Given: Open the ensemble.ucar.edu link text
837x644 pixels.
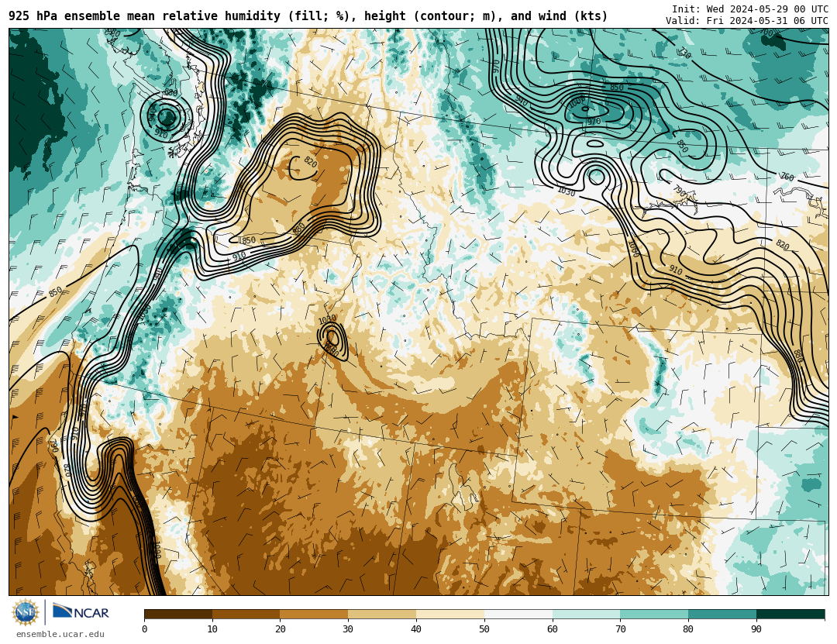Looking at the screenshot, I should 60,635.
